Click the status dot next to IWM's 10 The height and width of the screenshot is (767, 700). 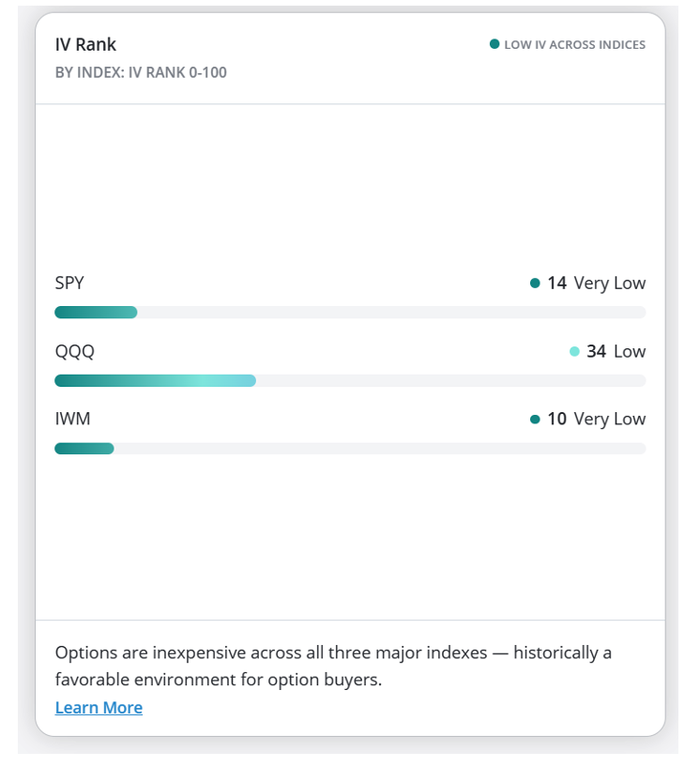(x=535, y=420)
